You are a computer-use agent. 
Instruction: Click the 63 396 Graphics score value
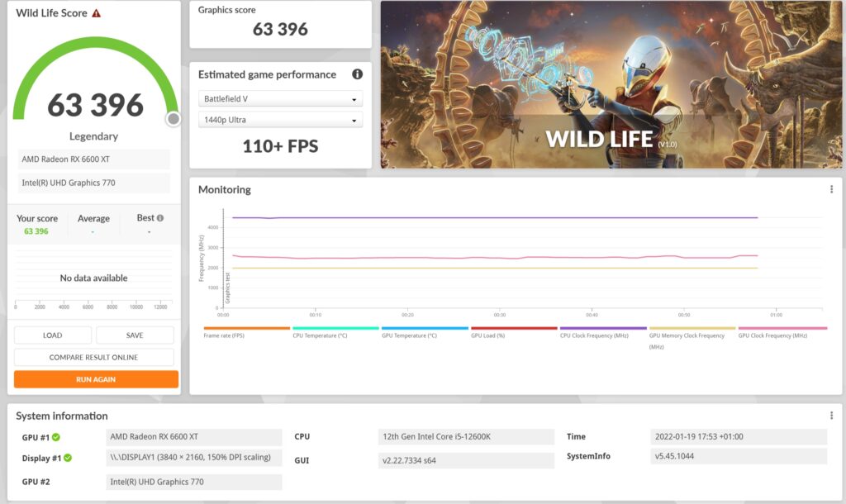(281, 29)
